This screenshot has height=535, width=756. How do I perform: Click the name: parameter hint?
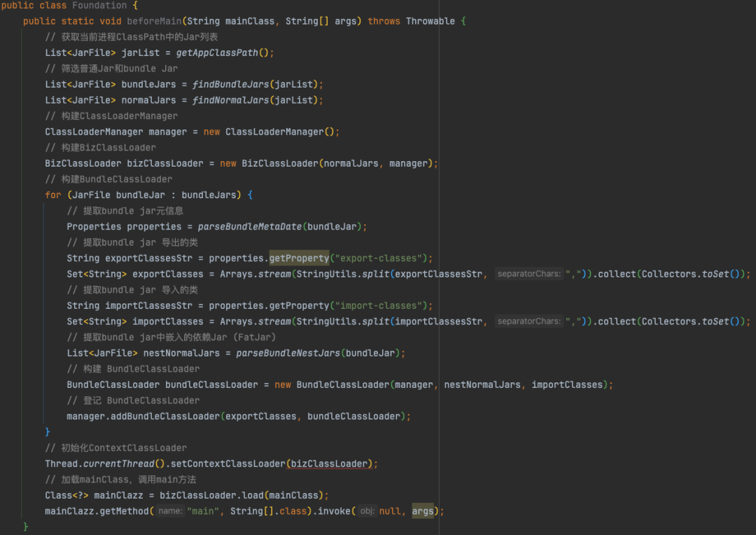pyautogui.click(x=170, y=511)
